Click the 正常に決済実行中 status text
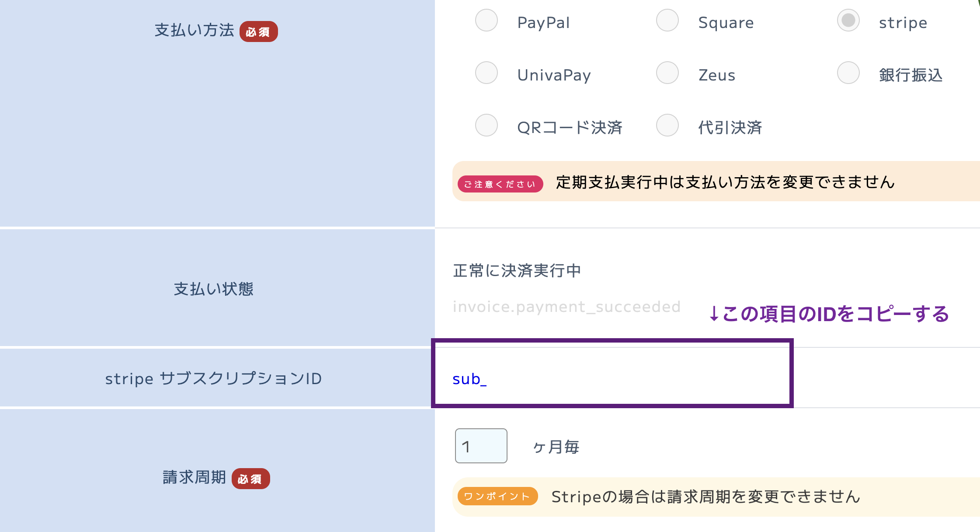This screenshot has height=532, width=980. pos(517,271)
